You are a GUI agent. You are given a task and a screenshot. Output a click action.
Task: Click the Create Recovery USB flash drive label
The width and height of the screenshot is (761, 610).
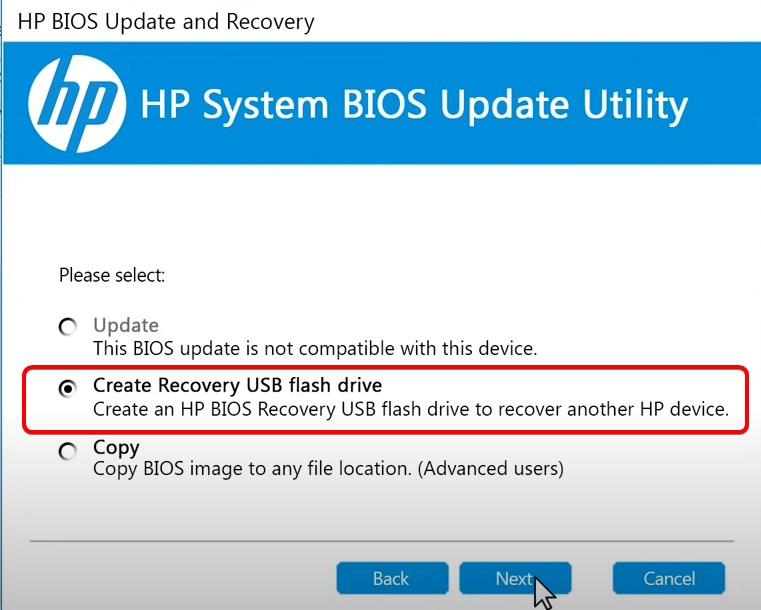pyautogui.click(x=237, y=385)
